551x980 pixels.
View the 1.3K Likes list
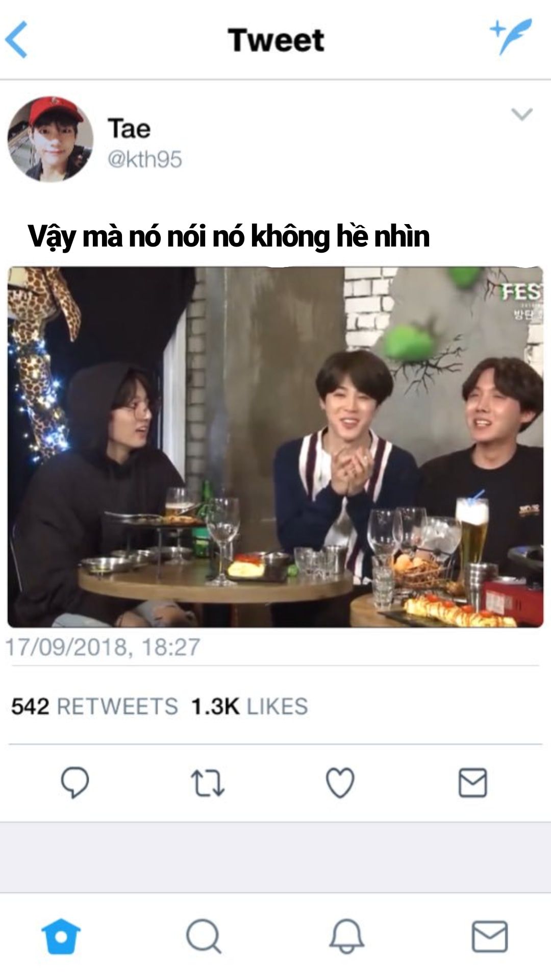(x=249, y=706)
